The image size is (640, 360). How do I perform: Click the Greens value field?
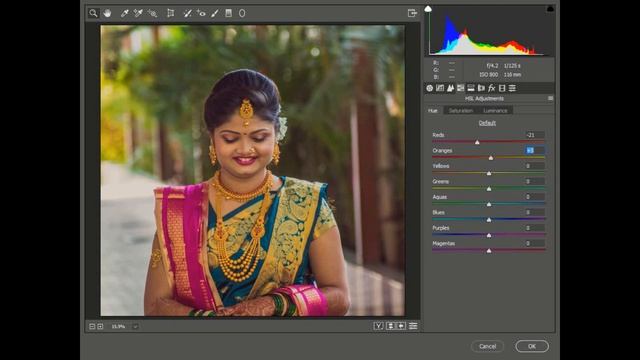[x=535, y=181]
